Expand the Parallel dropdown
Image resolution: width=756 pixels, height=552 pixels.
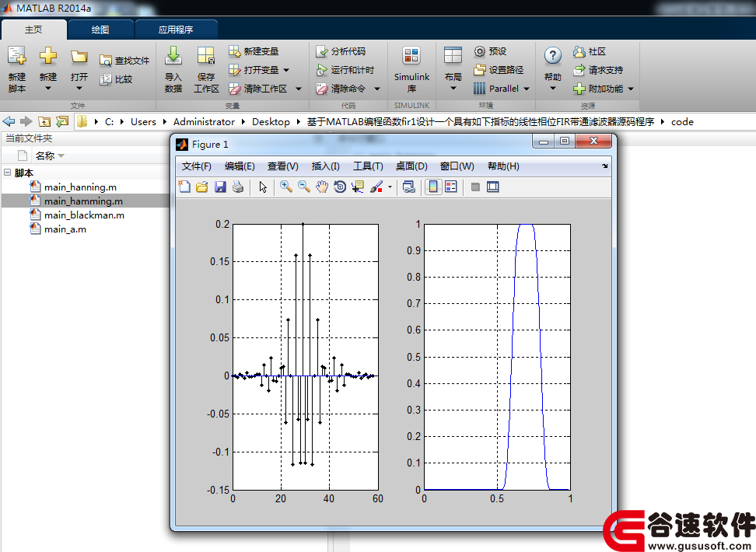click(x=527, y=89)
